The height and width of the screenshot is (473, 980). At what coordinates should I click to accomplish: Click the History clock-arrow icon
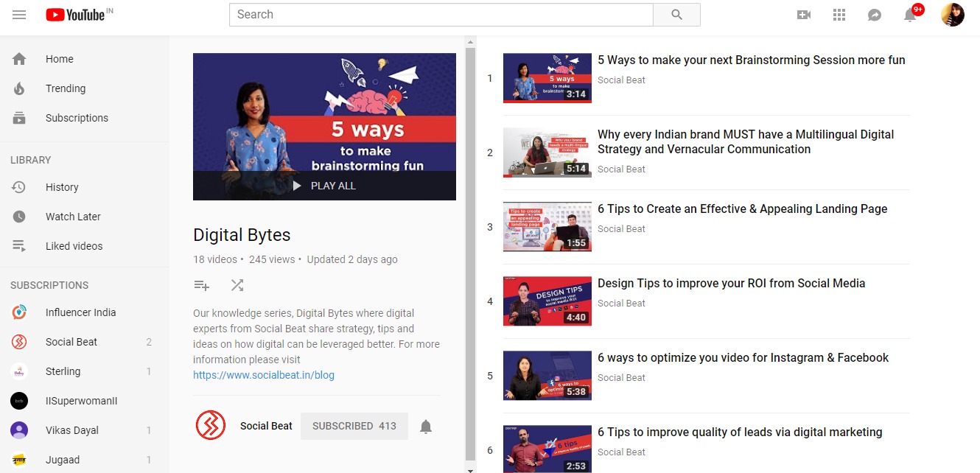[19, 187]
